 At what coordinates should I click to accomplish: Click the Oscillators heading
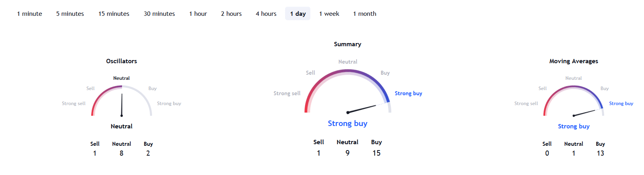[x=122, y=61]
